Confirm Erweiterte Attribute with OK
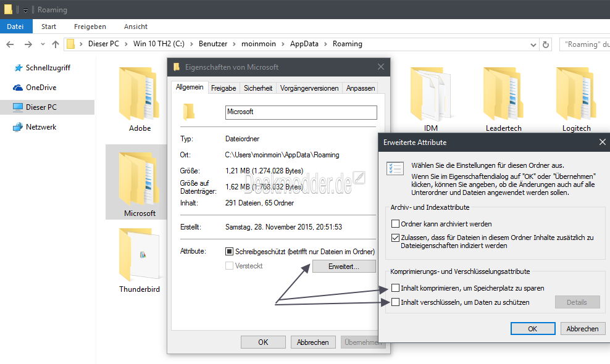 click(532, 329)
